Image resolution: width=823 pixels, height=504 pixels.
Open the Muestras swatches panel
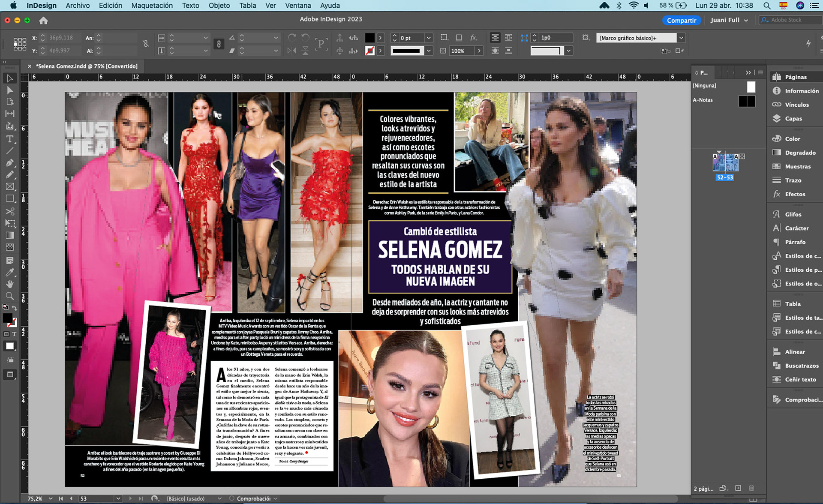point(797,166)
